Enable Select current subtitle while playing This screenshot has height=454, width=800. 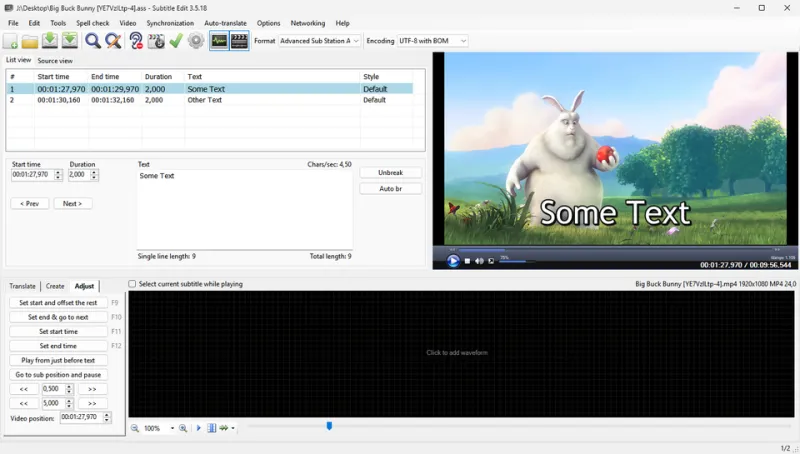[x=132, y=284]
